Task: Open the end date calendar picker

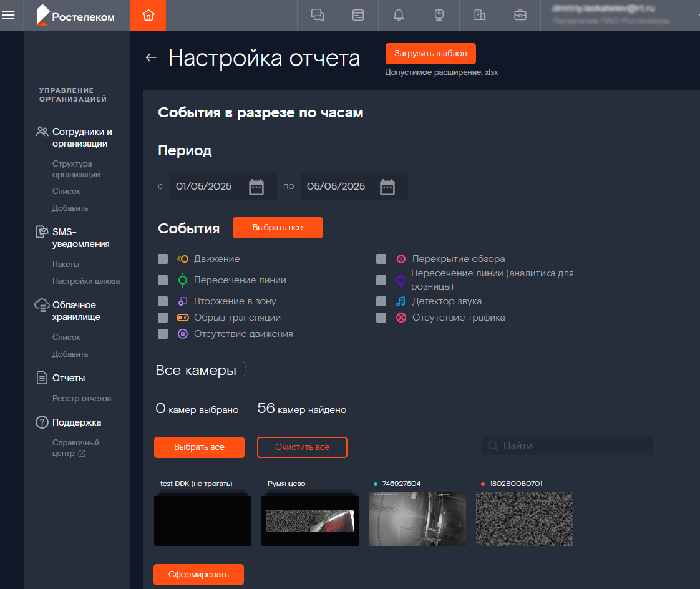Action: pyautogui.click(x=387, y=187)
